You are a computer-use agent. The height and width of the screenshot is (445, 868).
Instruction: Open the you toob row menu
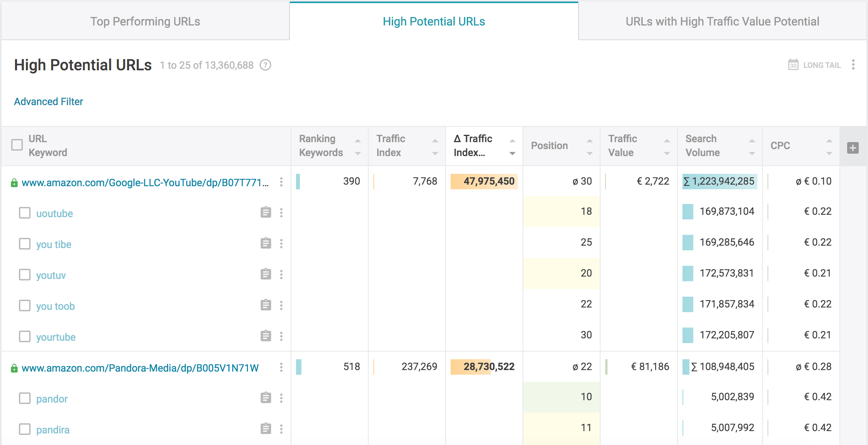click(281, 306)
